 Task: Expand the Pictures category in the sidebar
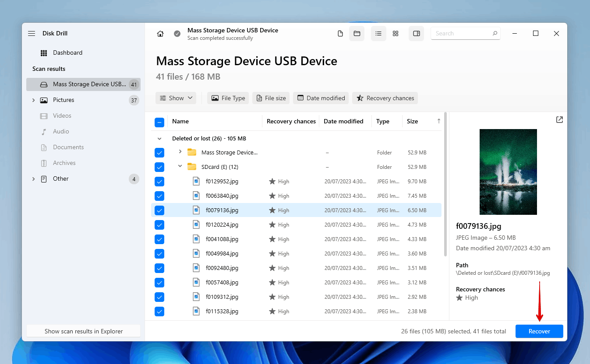pyautogui.click(x=33, y=100)
